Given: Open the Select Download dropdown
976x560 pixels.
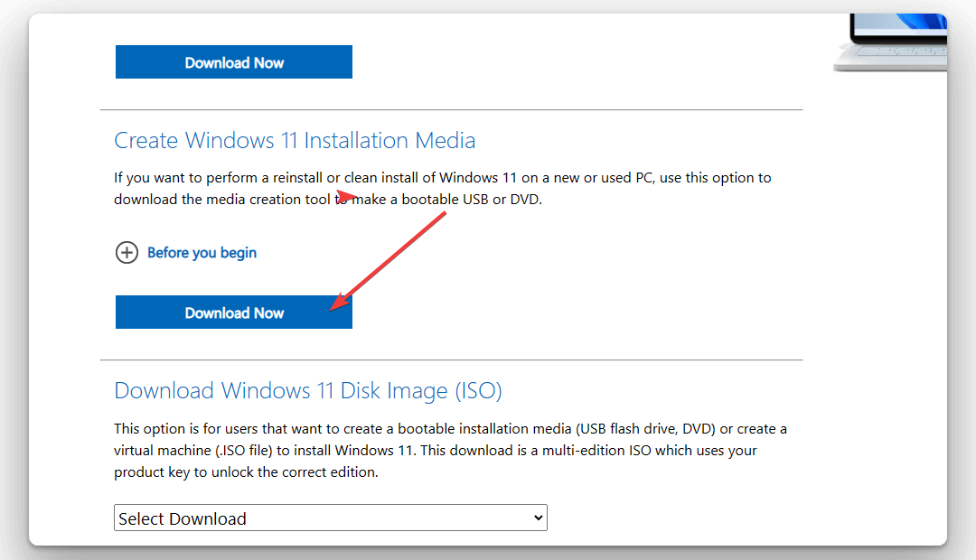Looking at the screenshot, I should pos(331,518).
